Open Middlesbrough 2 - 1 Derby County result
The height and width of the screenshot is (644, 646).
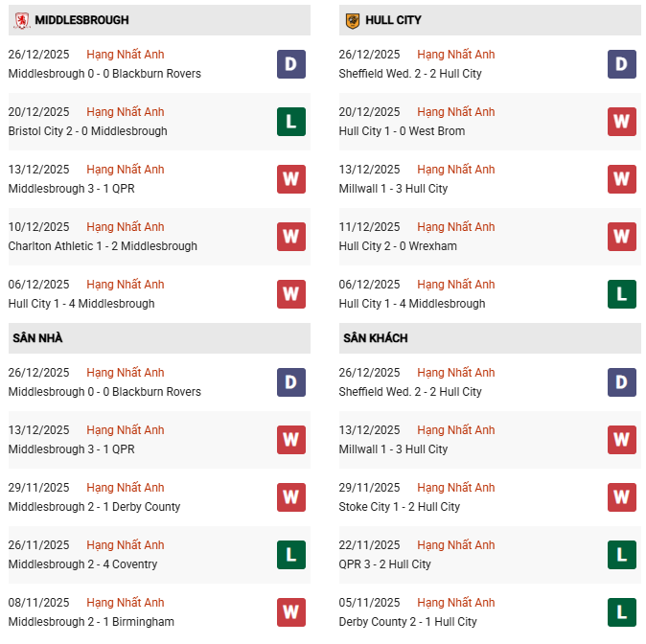[x=94, y=507]
